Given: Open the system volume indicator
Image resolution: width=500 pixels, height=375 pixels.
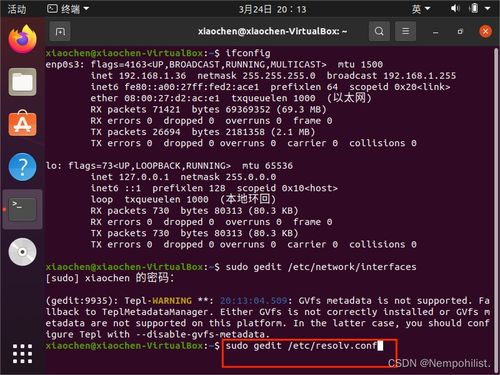Looking at the screenshot, I should tap(455, 8).
